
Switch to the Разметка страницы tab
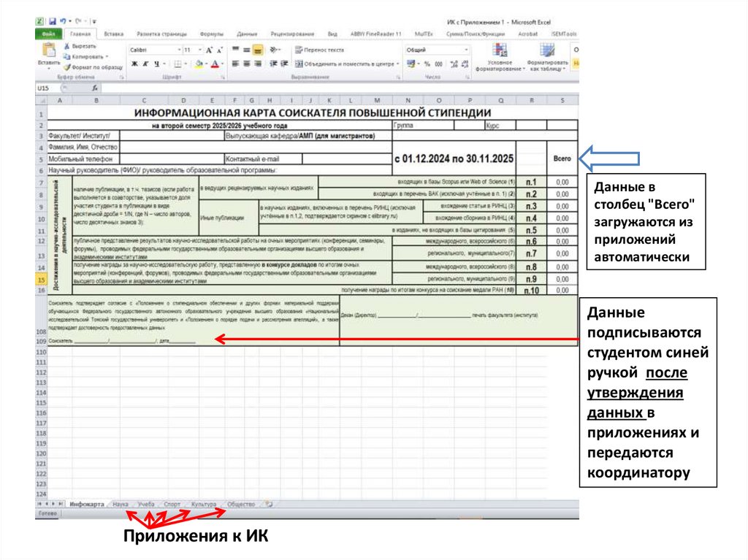pos(161,34)
